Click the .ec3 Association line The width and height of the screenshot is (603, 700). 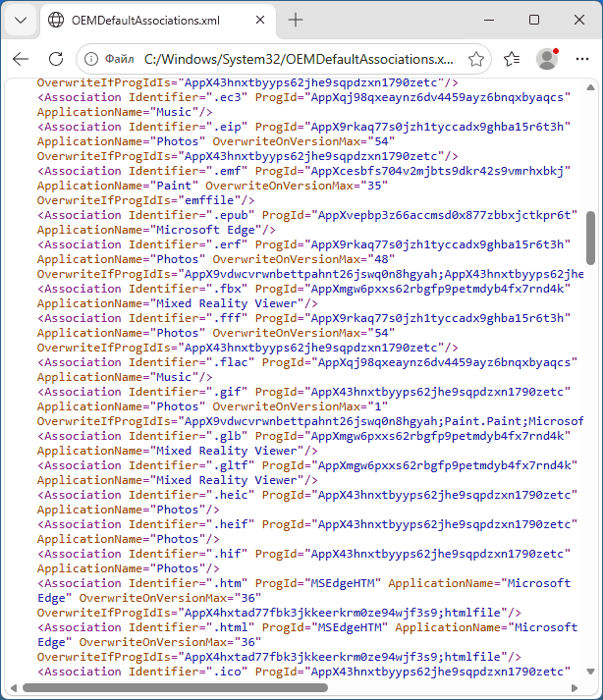pyautogui.click(x=303, y=97)
